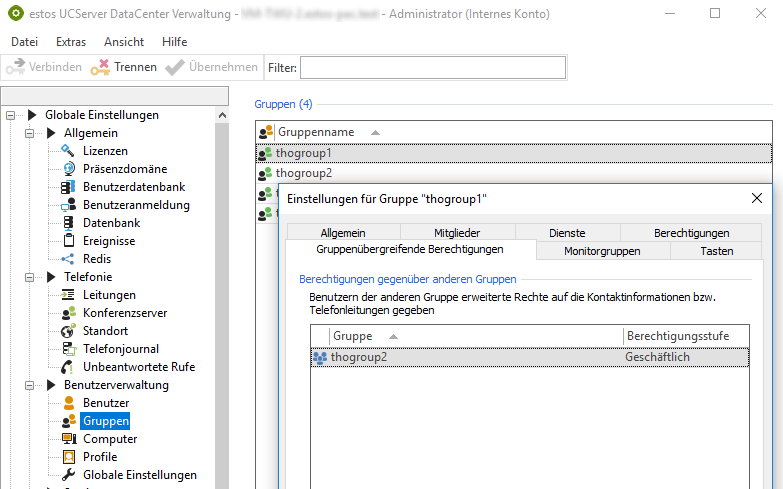Select the Telefonjournal icon

pos(68,349)
